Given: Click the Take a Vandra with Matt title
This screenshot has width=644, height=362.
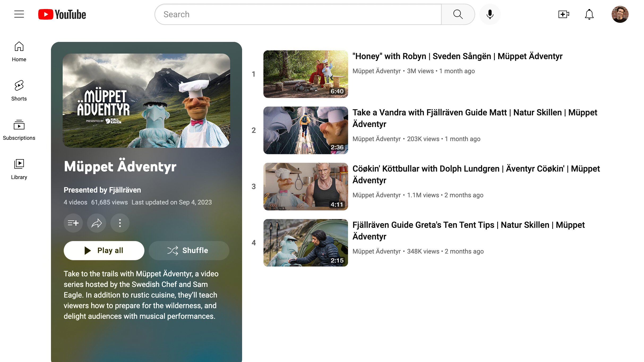Looking at the screenshot, I should (x=475, y=118).
